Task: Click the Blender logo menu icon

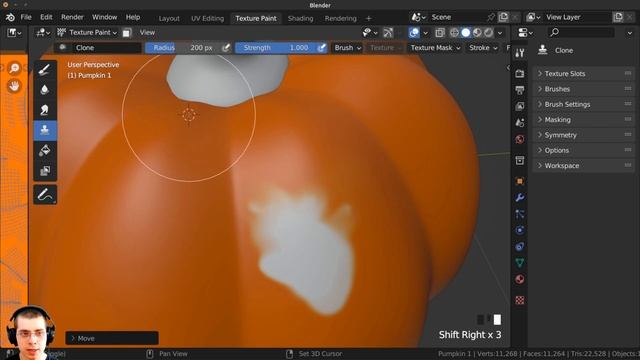Action: (x=10, y=17)
